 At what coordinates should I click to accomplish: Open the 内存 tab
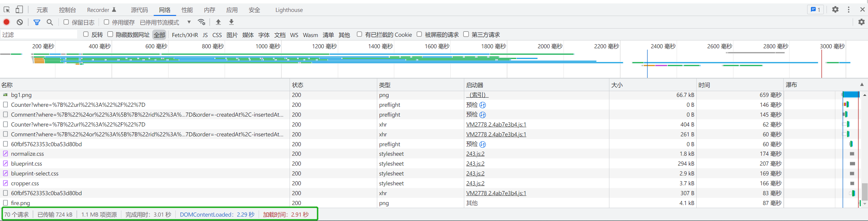pos(209,10)
